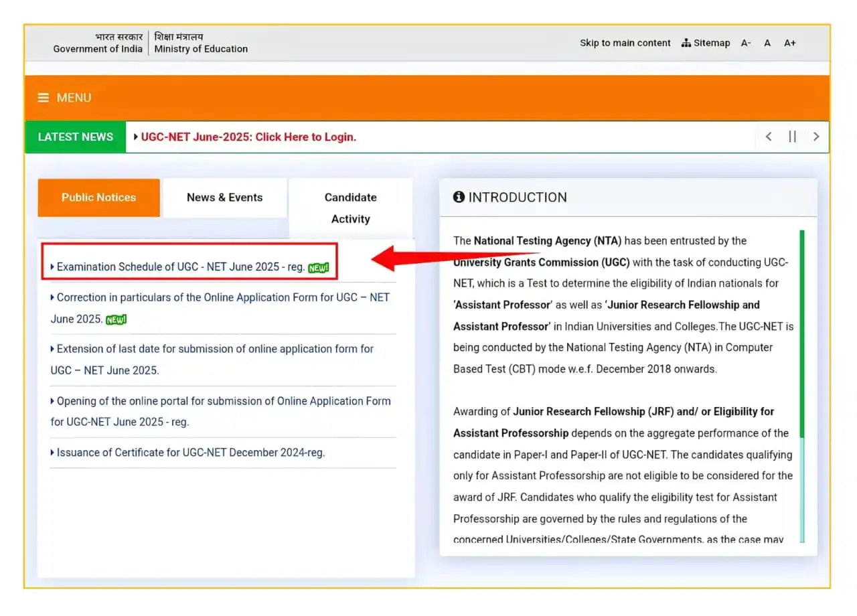Click Skip to main content link
Viewport: 857px width, 616px height.
625,43
